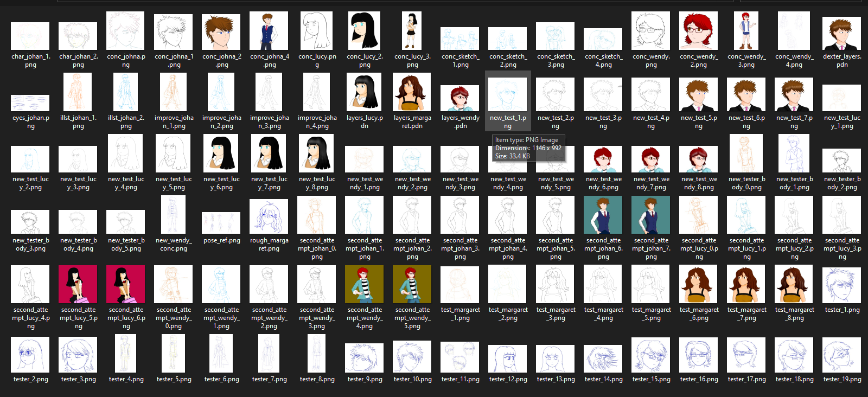Screen dimensions: 868x397
Task: Select new_test_1.png highlighted file
Action: [x=508, y=95]
